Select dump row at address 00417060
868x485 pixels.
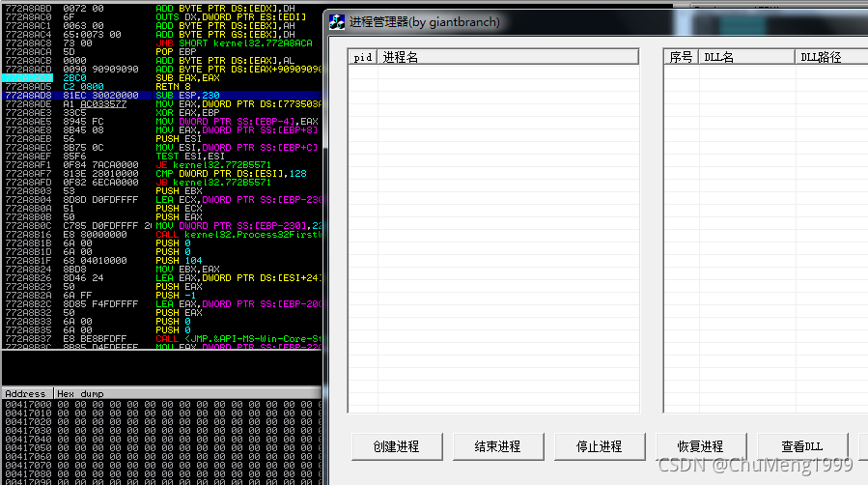point(161,457)
